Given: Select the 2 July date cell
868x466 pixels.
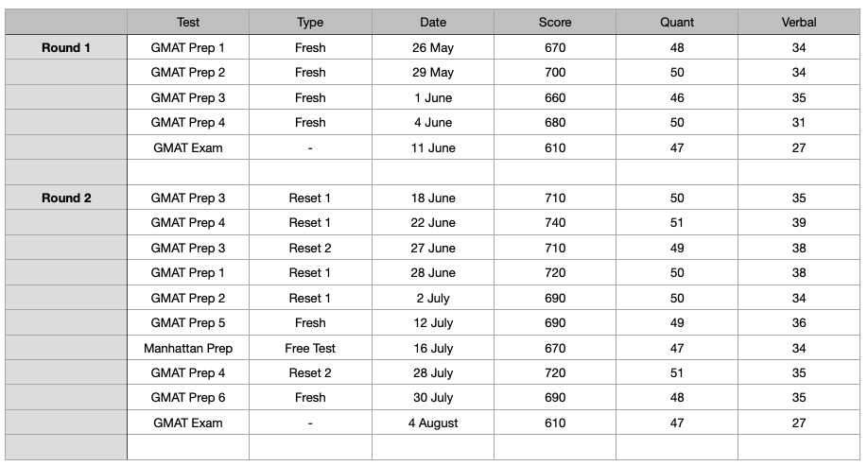Looking at the screenshot, I should [433, 298].
